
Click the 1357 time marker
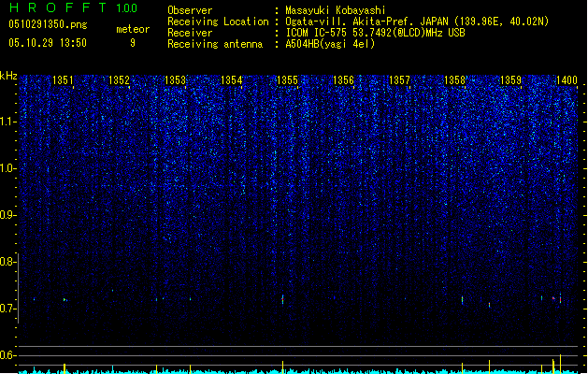click(399, 80)
